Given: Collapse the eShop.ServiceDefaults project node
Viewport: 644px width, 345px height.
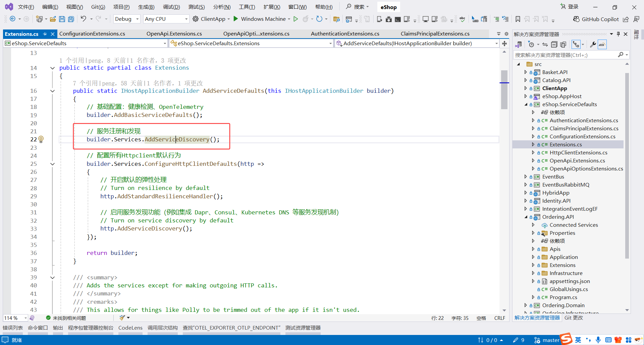Looking at the screenshot, I should [x=526, y=105].
